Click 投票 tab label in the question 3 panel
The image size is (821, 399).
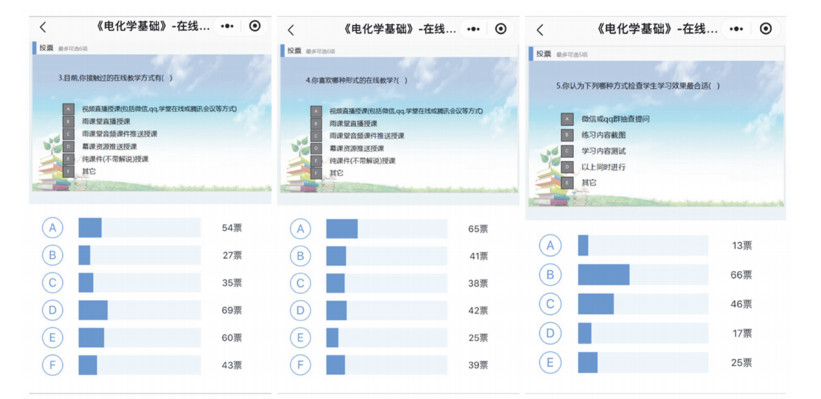click(47, 48)
